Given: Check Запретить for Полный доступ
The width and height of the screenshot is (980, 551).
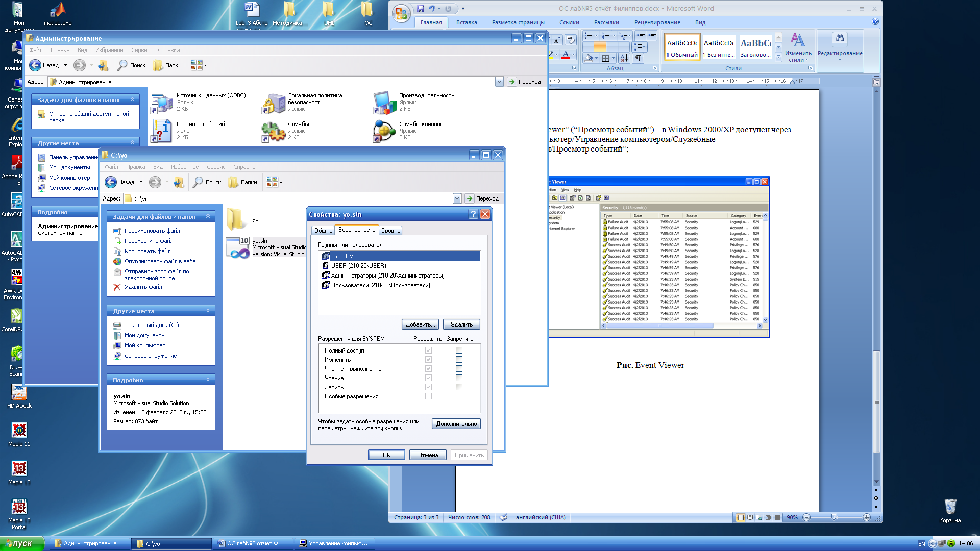Looking at the screenshot, I should click(459, 350).
